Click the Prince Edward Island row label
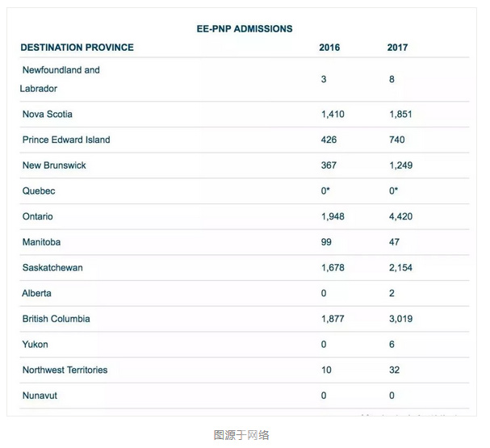Image resolution: width=490 pixels, height=448 pixels. (x=66, y=140)
